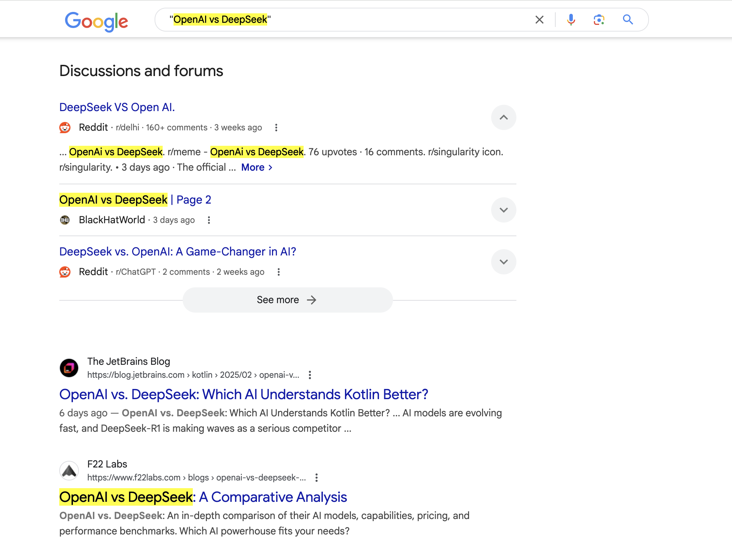Start voice search with the microphone icon
732x560 pixels.
click(571, 20)
